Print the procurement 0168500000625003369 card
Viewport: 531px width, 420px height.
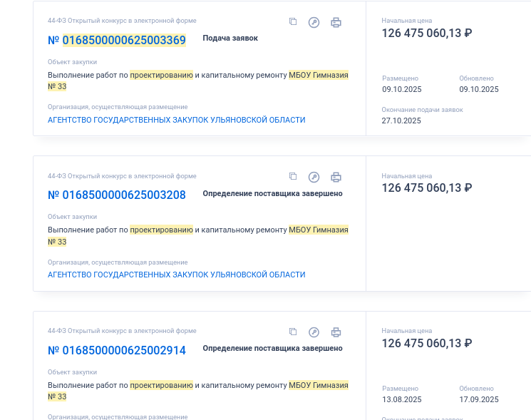pyautogui.click(x=336, y=22)
